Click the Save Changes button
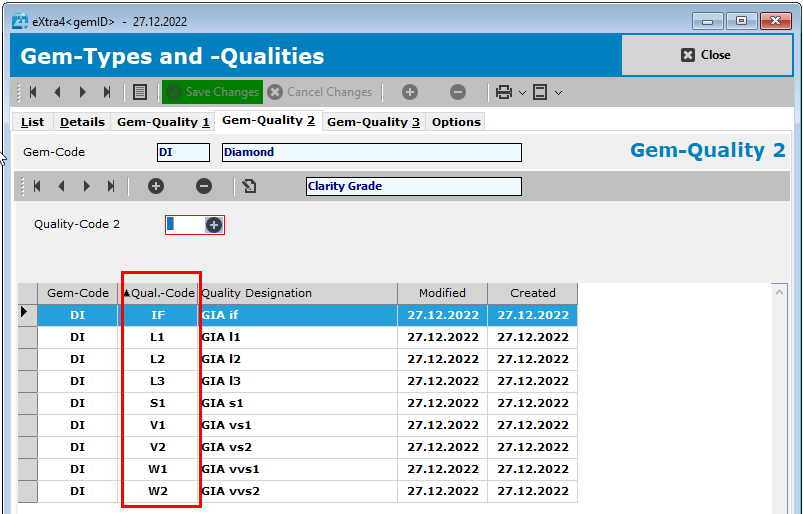Image resolution: width=803 pixels, height=514 pixels. coord(213,92)
